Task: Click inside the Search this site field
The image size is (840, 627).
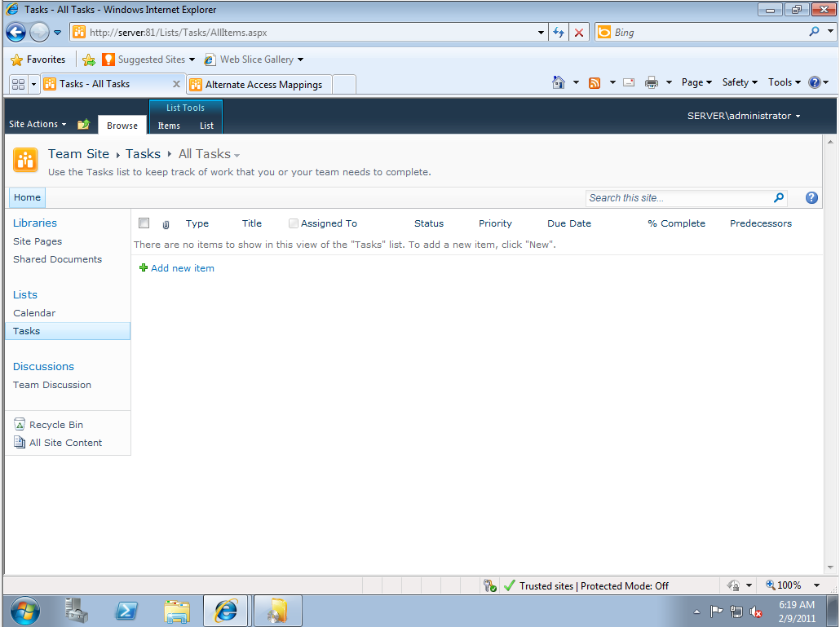Action: pyautogui.click(x=677, y=197)
